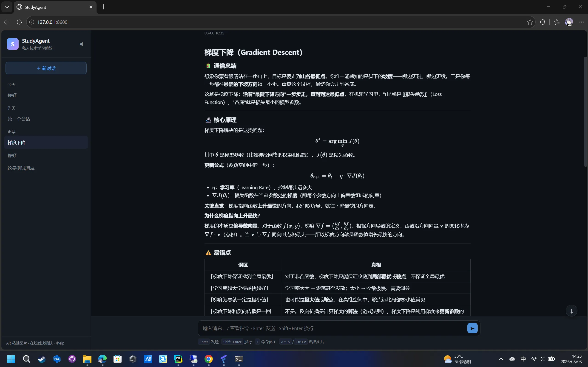Click the send message arrow button

[472, 328]
